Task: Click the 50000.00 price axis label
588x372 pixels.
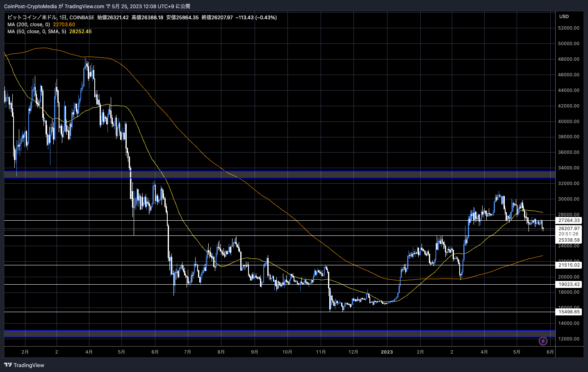Action: pyautogui.click(x=569, y=43)
